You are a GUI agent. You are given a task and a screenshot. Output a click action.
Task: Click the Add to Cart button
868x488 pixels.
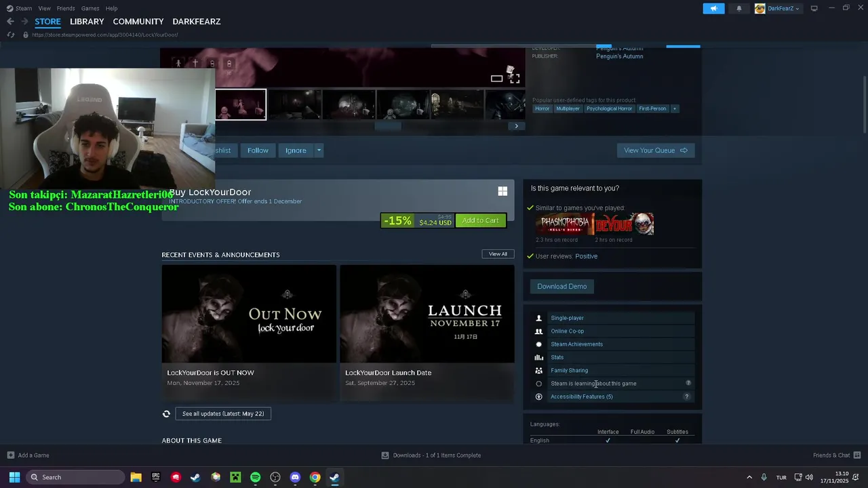(x=481, y=220)
